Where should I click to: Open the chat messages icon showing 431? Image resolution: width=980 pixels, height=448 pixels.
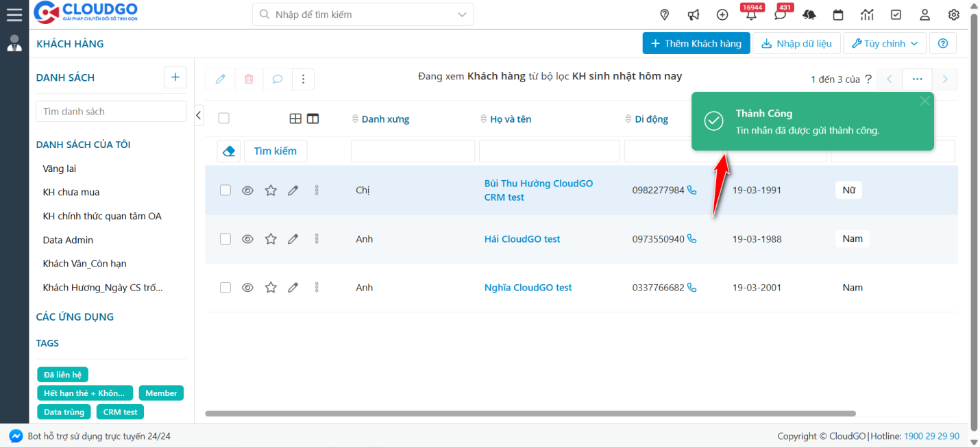pos(780,14)
